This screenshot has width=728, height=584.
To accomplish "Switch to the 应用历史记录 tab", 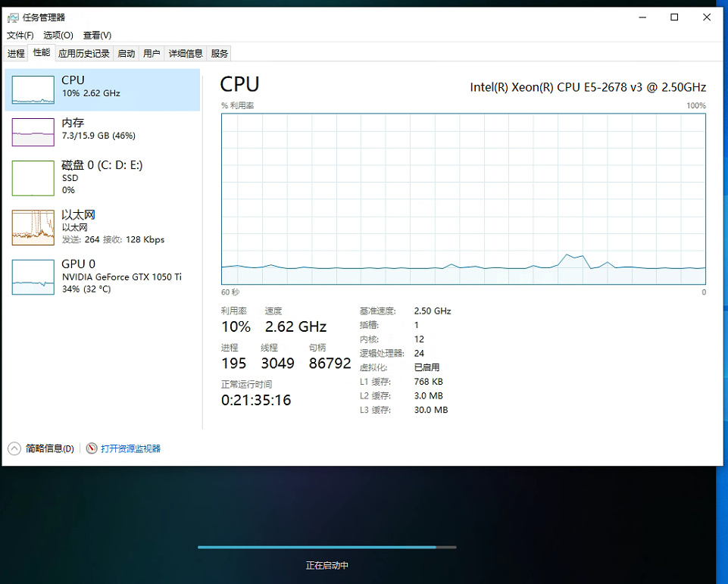I will [84, 53].
